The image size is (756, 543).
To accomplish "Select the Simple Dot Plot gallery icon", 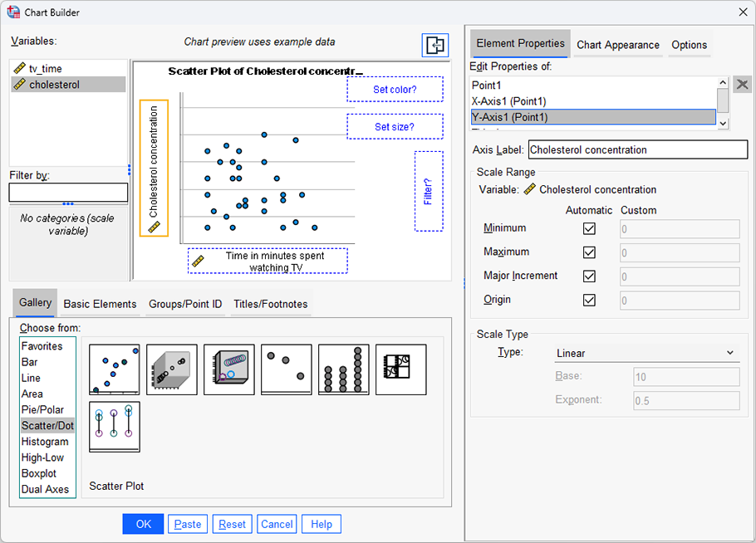I will (343, 369).
